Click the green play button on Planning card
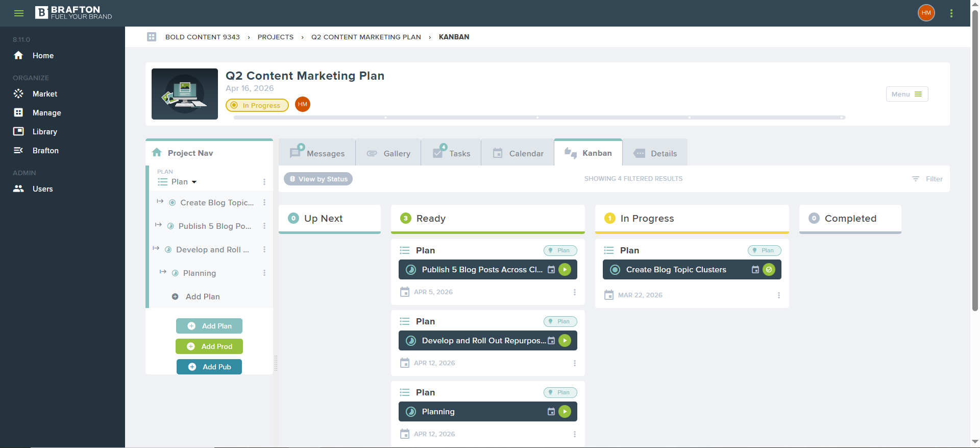980x448 pixels. (565, 412)
